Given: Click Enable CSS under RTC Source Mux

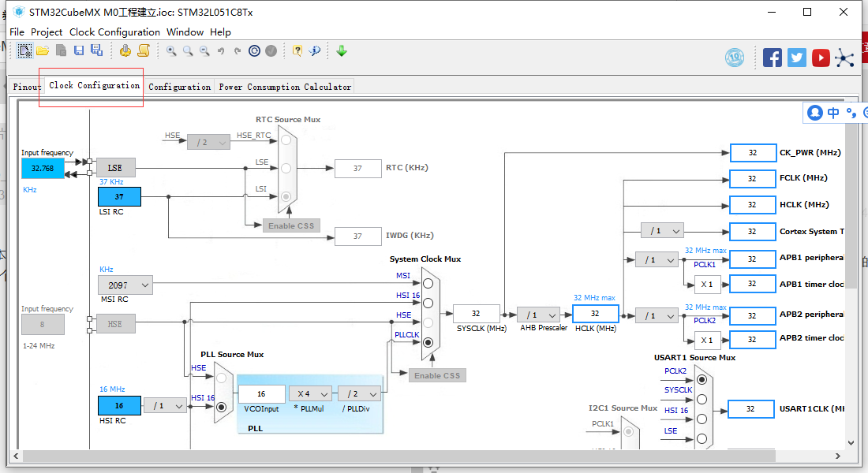Looking at the screenshot, I should click(x=291, y=225).
